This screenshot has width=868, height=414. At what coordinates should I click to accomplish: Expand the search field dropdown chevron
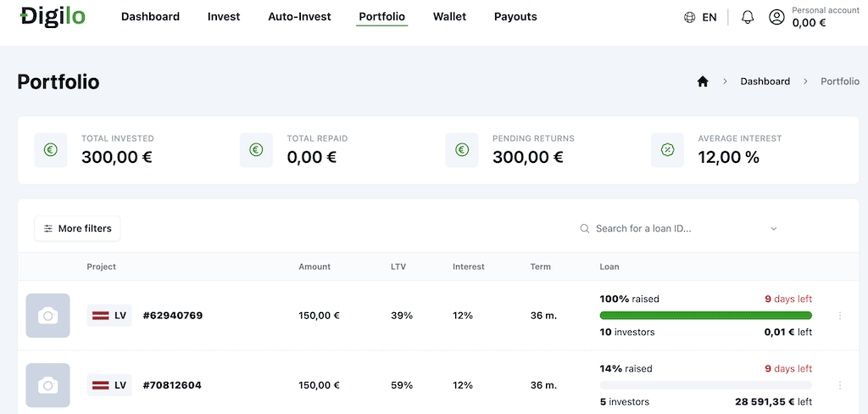(x=774, y=228)
